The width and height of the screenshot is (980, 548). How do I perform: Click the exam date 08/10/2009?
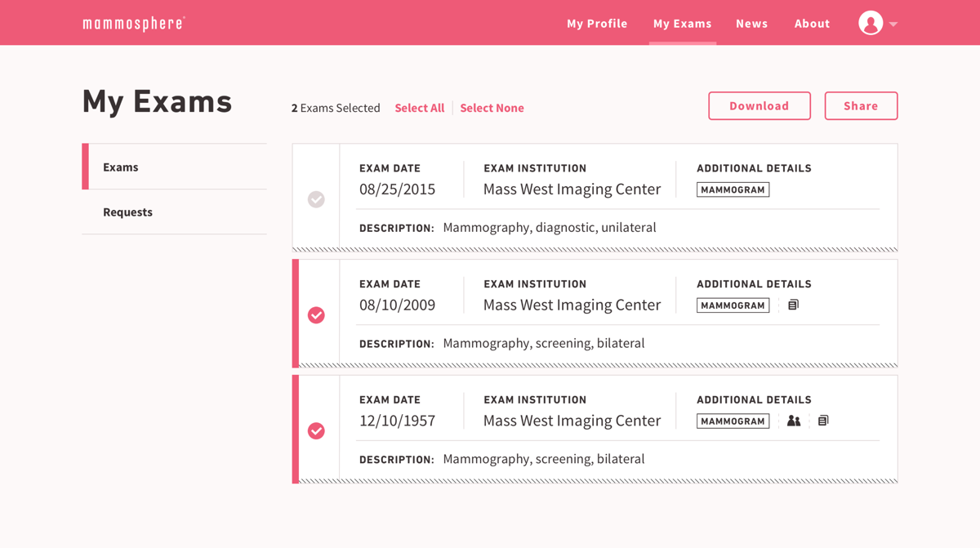coord(397,305)
